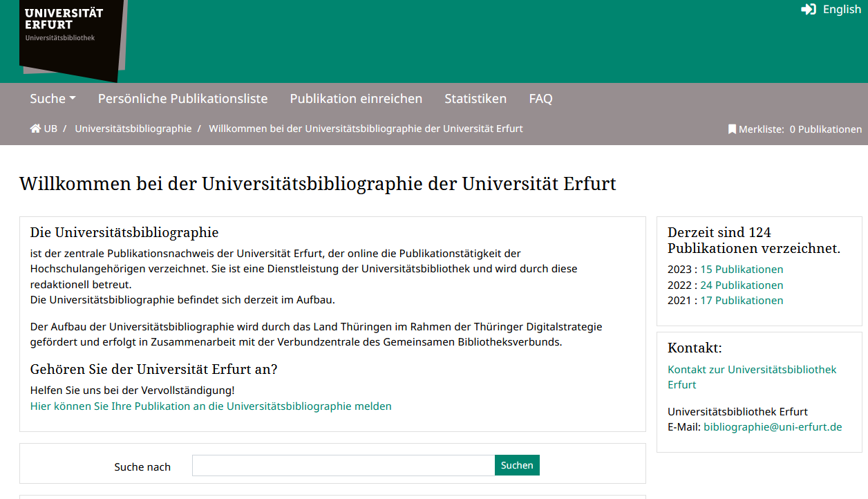The image size is (868, 499).
Task: Open 2022 list of 24 Publikationen
Action: (x=742, y=285)
